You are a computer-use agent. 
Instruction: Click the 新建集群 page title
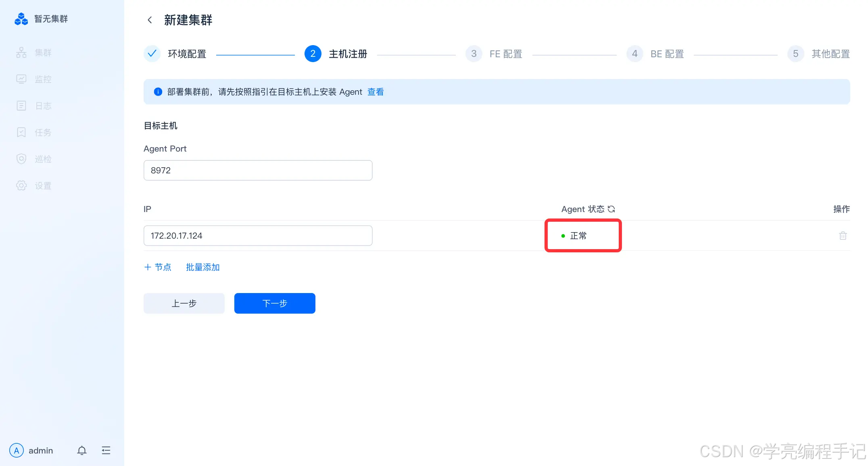click(188, 20)
